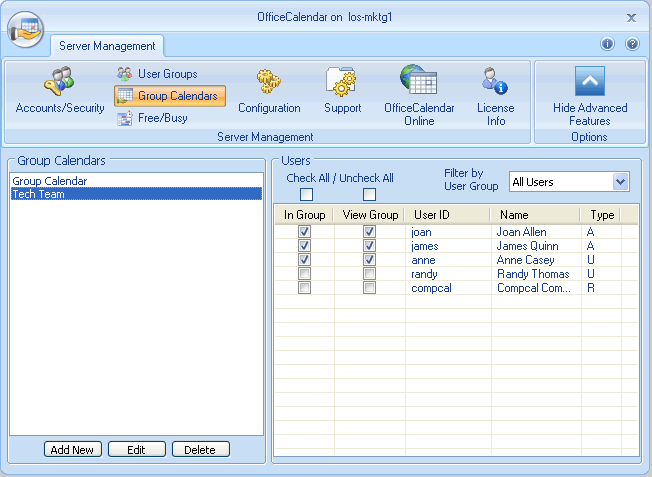Sort by Name column header
This screenshot has height=477, width=652.
[x=536, y=215]
